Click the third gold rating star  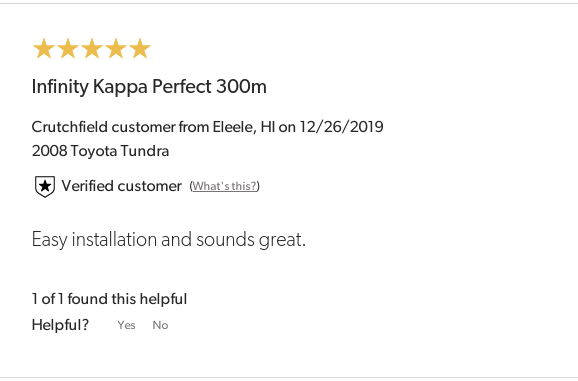92,49
